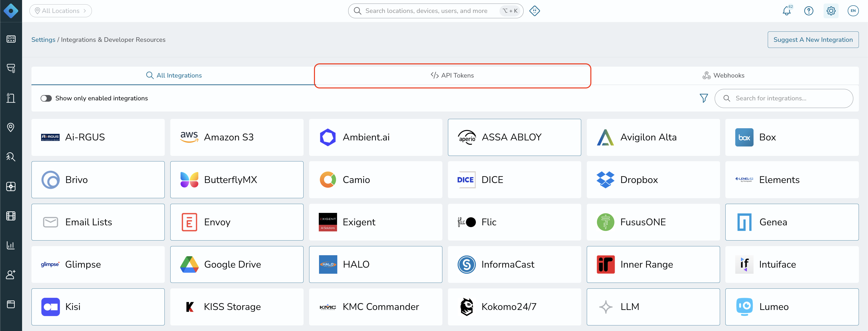Open the reports chart icon in the sidebar

(11, 245)
